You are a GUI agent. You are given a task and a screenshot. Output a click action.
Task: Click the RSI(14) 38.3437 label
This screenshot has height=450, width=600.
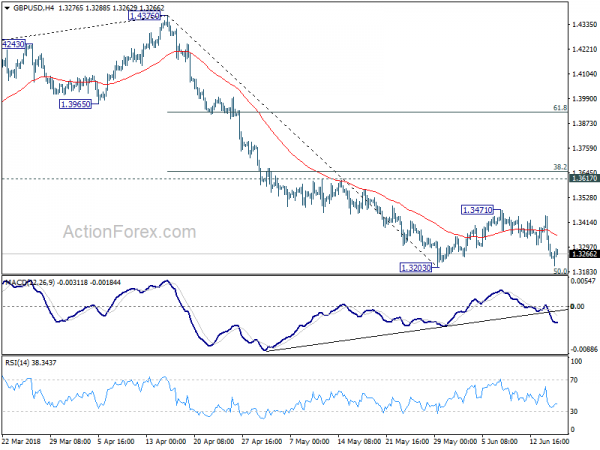(x=31, y=362)
